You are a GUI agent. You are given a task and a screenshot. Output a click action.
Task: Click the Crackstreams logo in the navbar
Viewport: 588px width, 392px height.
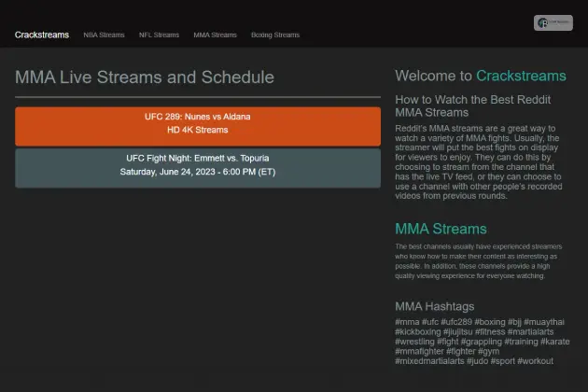(x=41, y=35)
